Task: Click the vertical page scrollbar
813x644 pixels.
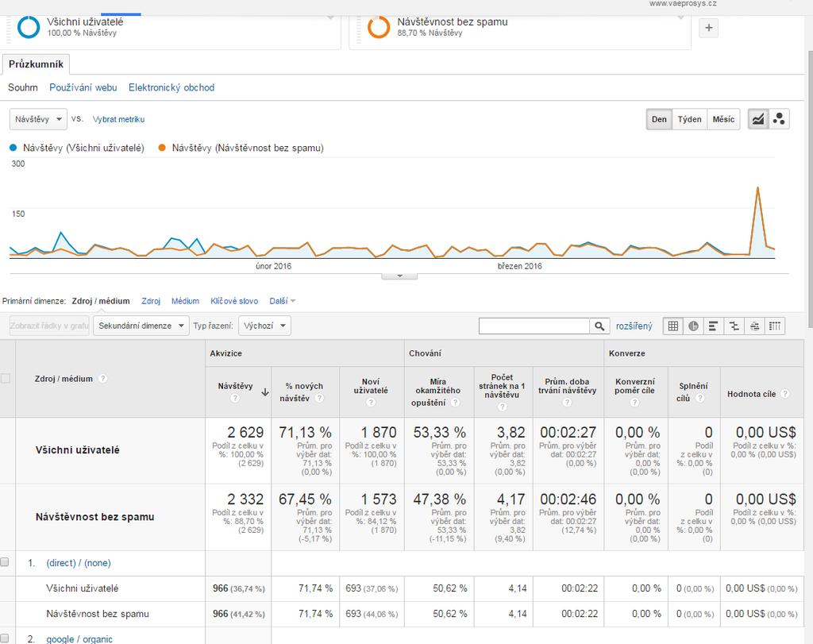Action: 809,189
